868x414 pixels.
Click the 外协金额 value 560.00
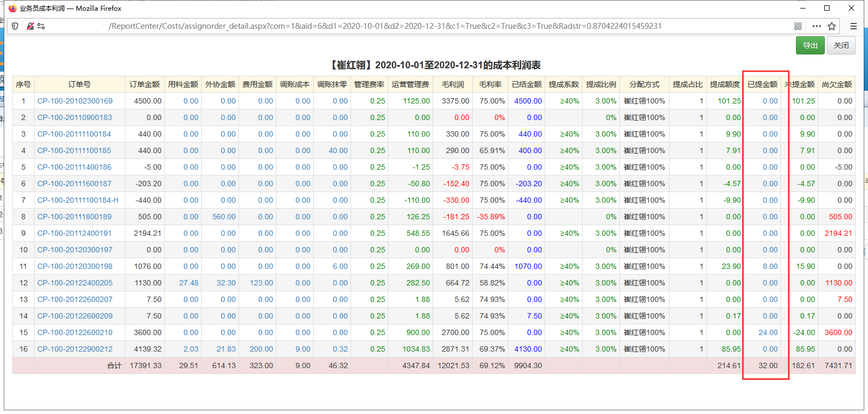224,217
